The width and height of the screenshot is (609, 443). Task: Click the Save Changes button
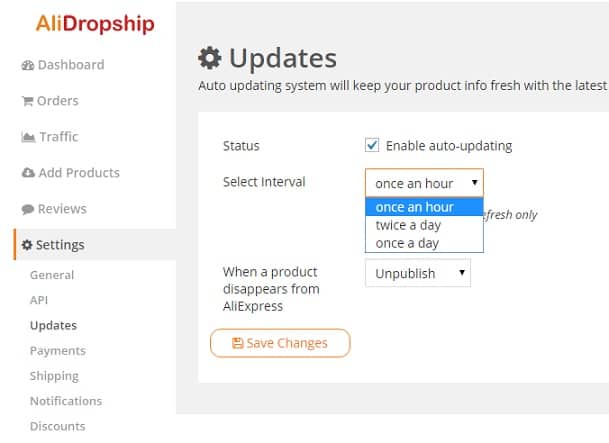(280, 343)
